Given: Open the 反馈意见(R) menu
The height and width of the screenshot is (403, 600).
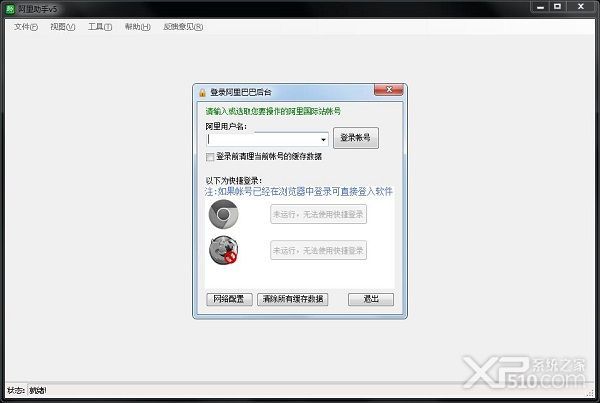Looking at the screenshot, I should pos(183,27).
